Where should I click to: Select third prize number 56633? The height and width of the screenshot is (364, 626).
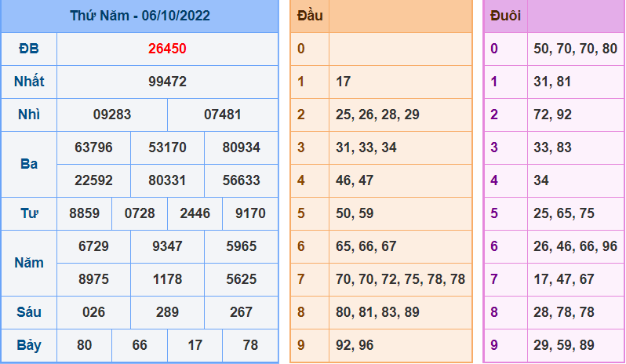(241, 180)
